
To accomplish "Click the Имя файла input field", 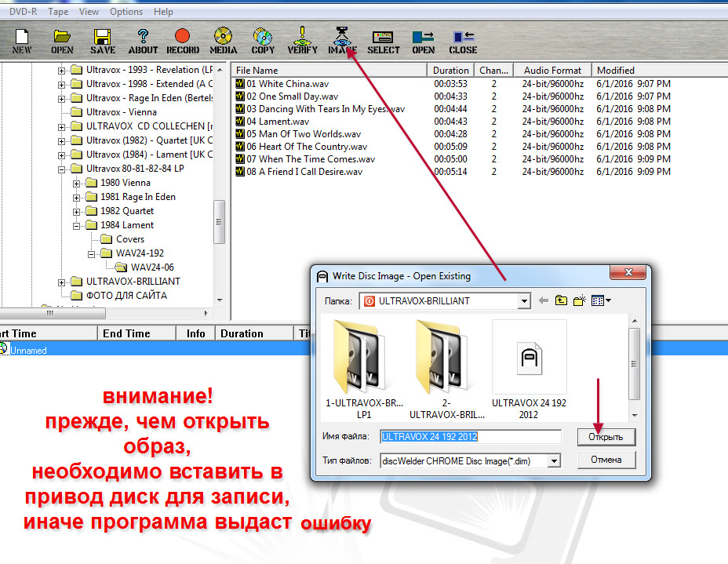I will click(x=470, y=436).
